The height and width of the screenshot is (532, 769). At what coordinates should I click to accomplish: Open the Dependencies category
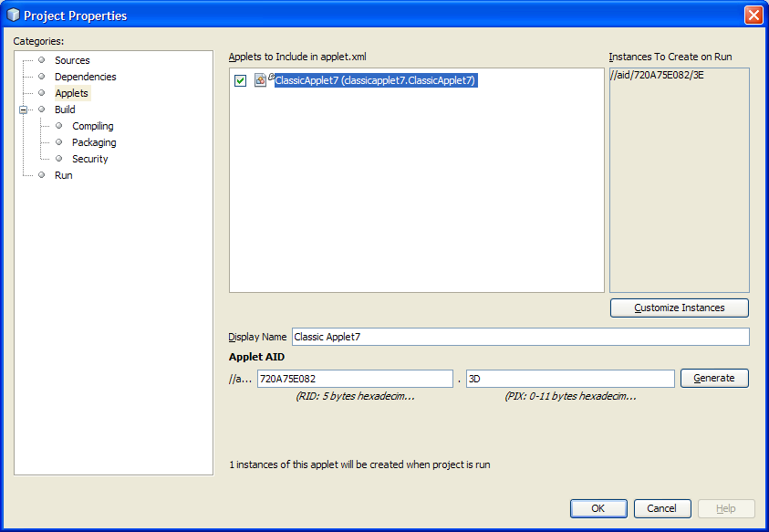(x=85, y=77)
